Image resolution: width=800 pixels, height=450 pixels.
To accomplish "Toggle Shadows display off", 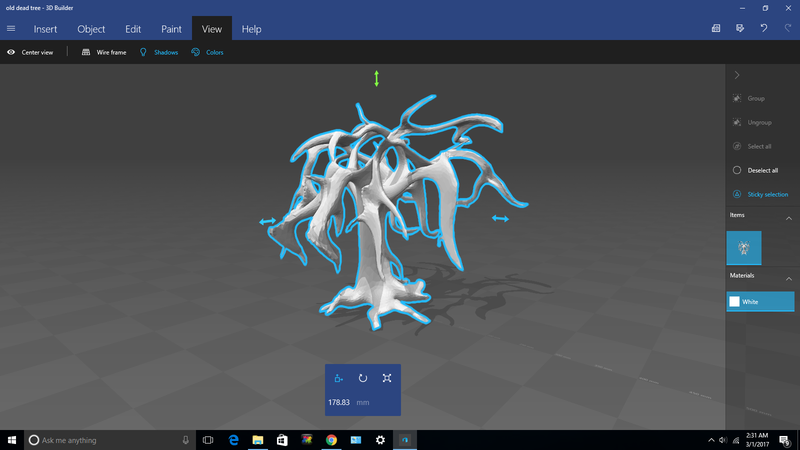I will coord(159,52).
